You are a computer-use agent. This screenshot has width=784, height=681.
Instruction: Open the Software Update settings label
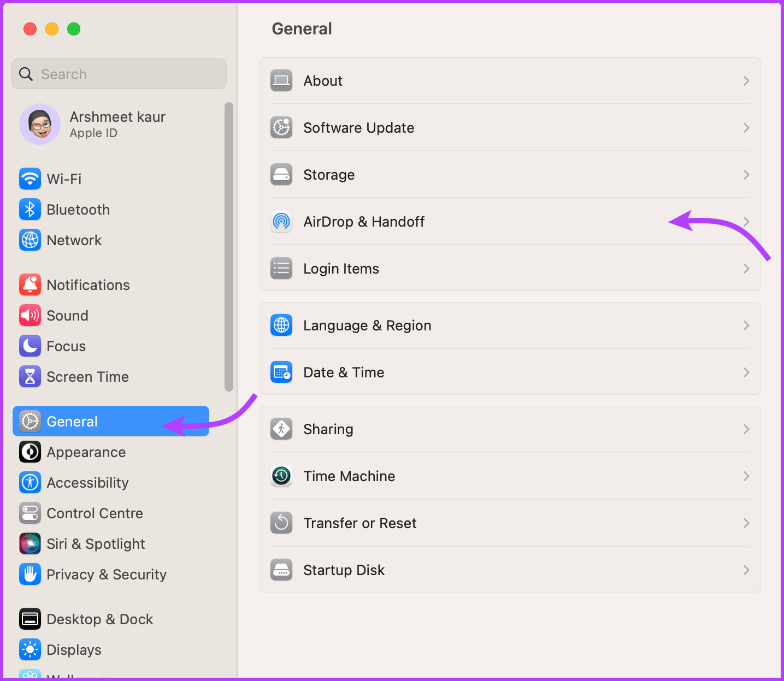pos(359,128)
